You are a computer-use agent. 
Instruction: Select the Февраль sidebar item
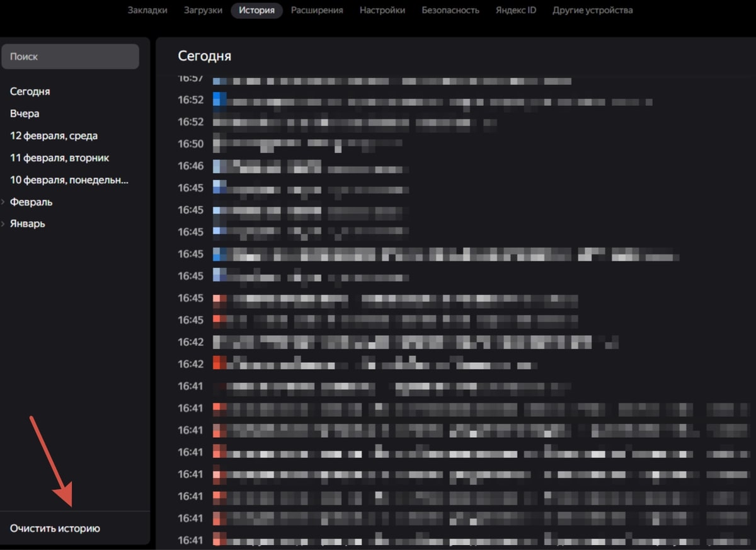tap(31, 202)
